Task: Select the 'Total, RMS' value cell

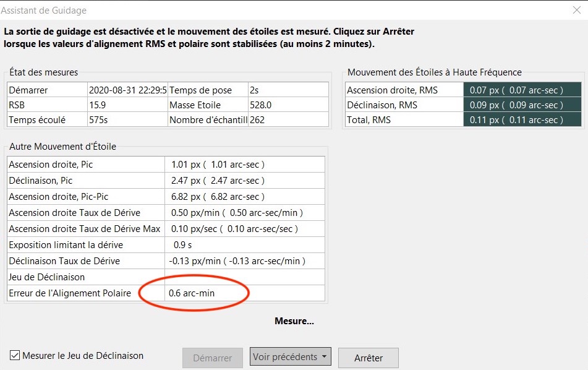Action: 521,119
